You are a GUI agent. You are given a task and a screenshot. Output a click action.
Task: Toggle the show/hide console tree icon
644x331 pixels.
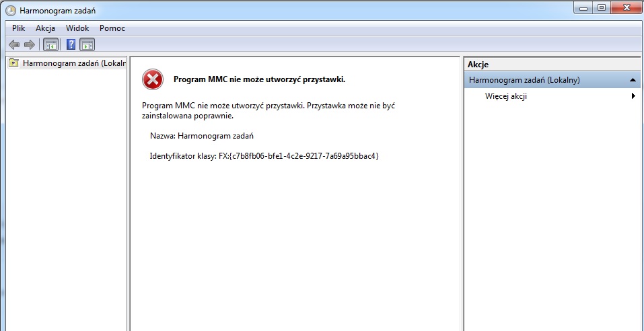point(51,44)
